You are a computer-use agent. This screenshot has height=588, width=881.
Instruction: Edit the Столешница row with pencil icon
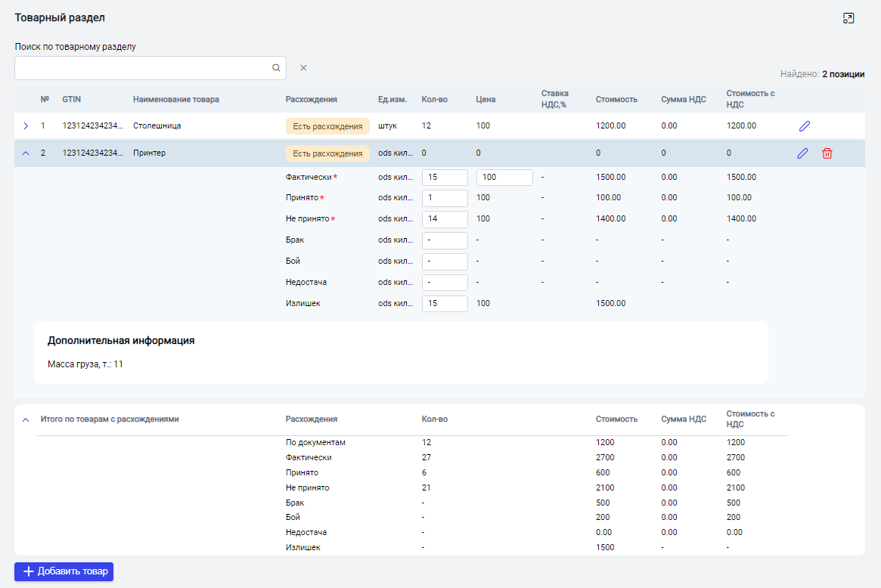point(805,126)
